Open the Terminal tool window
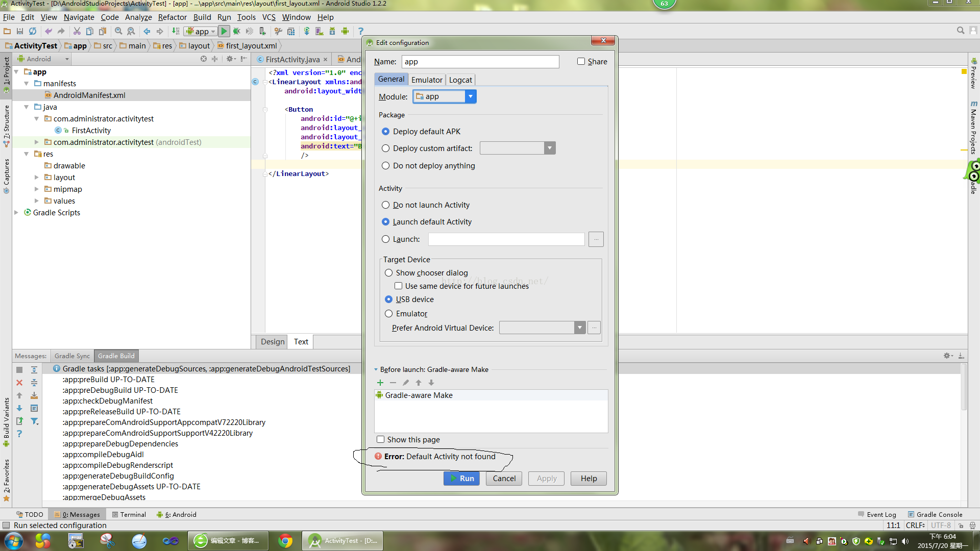 click(x=129, y=514)
